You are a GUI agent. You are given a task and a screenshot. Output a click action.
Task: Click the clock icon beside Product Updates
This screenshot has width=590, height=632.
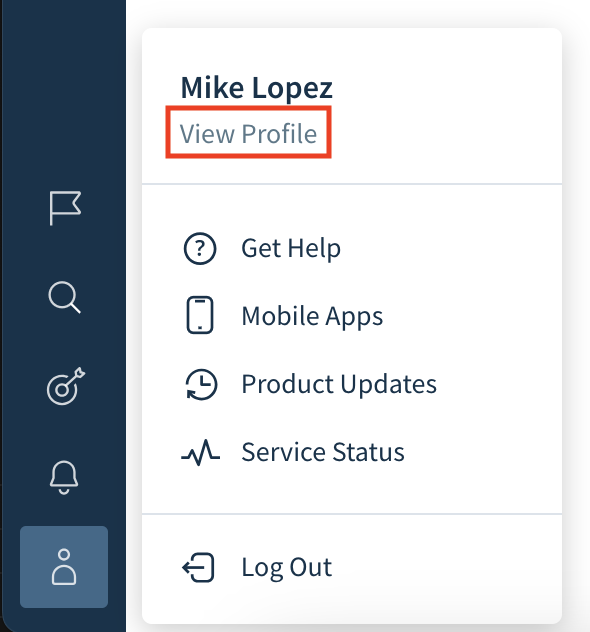tap(201, 384)
